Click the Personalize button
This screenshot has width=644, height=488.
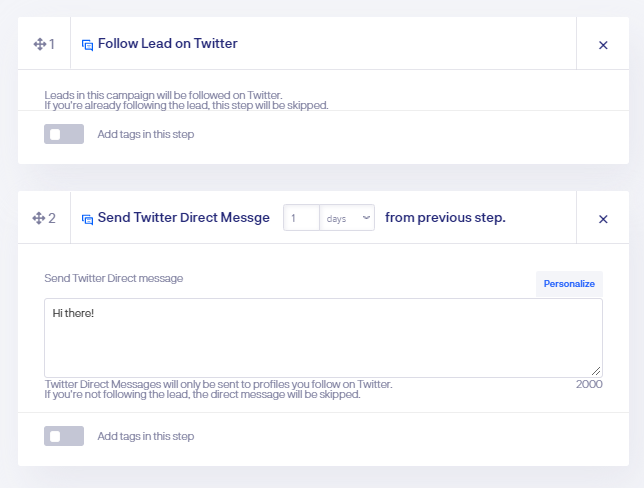(x=569, y=284)
